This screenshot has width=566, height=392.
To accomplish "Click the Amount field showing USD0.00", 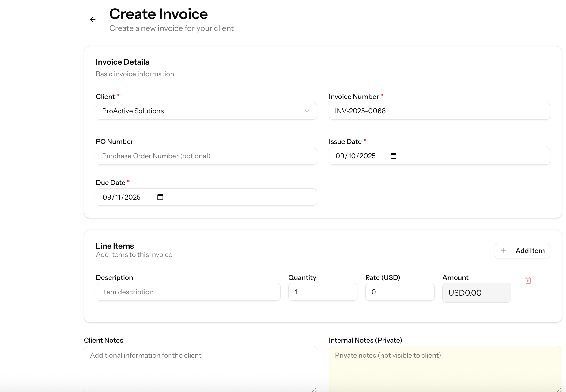I will pyautogui.click(x=477, y=292).
